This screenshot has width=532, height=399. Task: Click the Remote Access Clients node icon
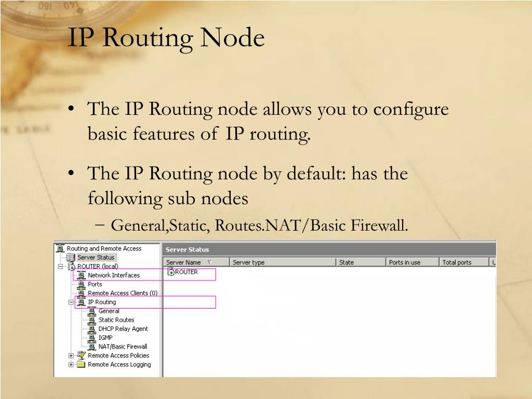(x=81, y=293)
